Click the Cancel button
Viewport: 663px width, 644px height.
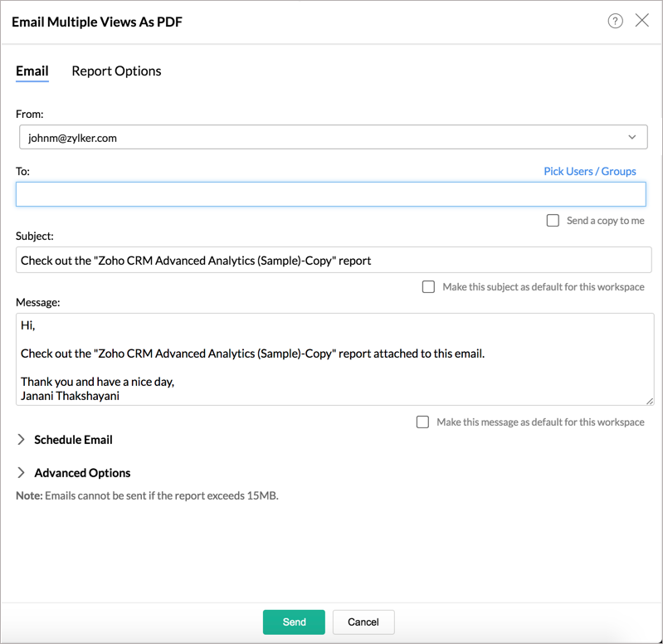[363, 622]
